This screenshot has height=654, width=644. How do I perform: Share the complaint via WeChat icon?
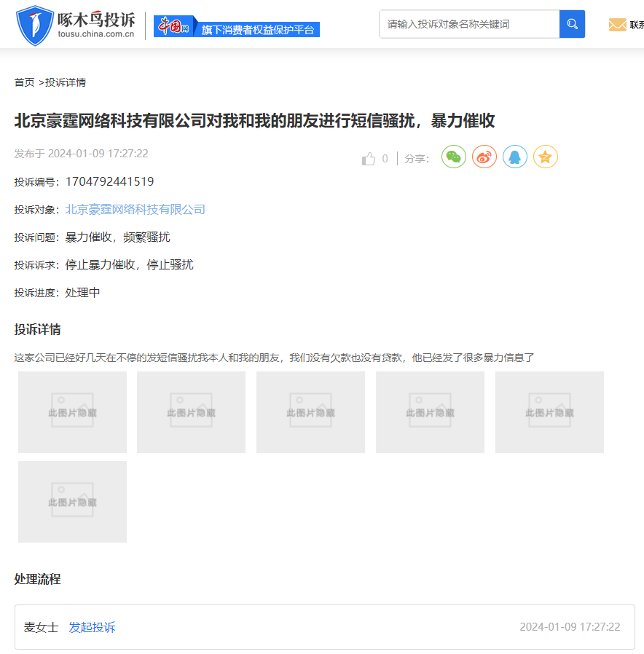tap(453, 157)
